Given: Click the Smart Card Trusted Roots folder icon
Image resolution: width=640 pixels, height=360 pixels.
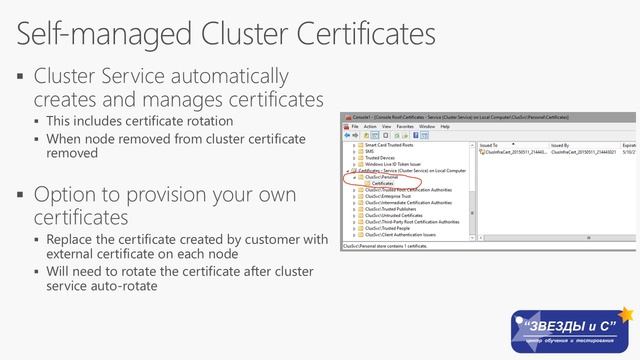Looking at the screenshot, I should coord(361,145).
